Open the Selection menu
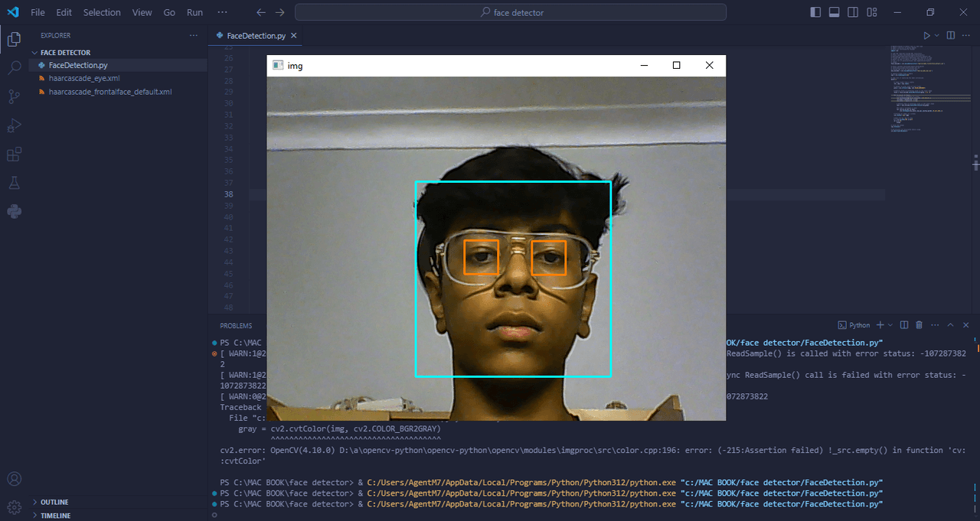This screenshot has width=980, height=521. (102, 12)
